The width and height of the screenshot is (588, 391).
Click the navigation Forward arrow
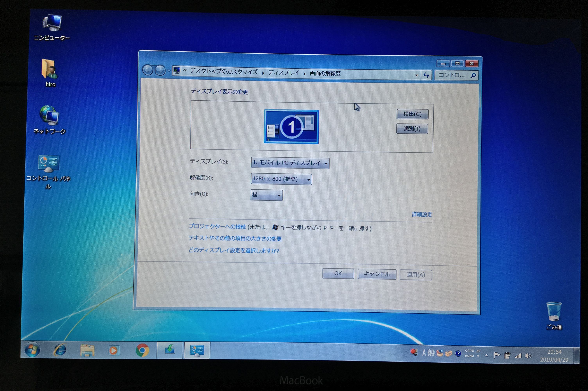(x=160, y=70)
